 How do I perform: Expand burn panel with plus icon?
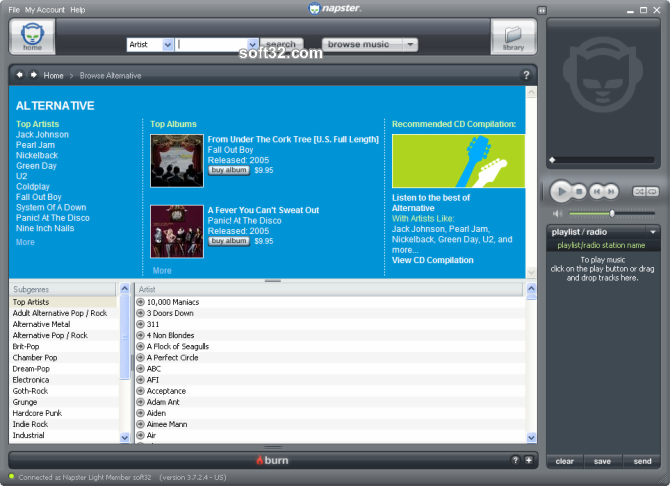pyautogui.click(x=529, y=460)
